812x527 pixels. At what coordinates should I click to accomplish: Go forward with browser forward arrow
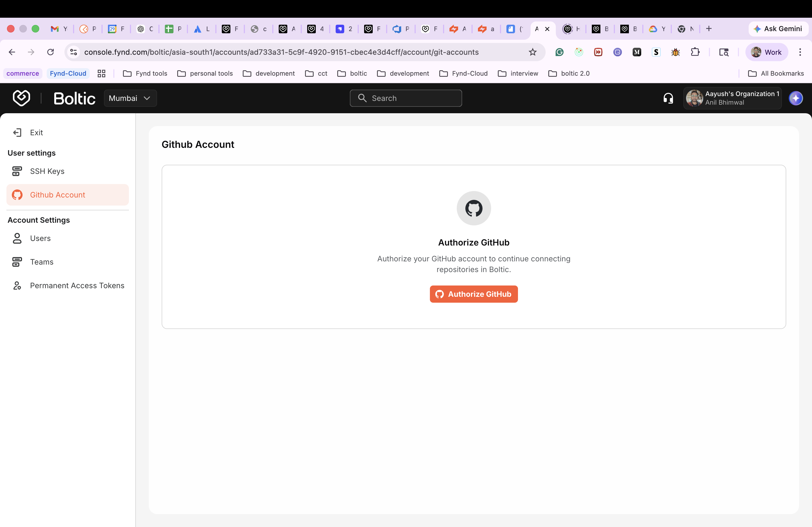pyautogui.click(x=31, y=52)
